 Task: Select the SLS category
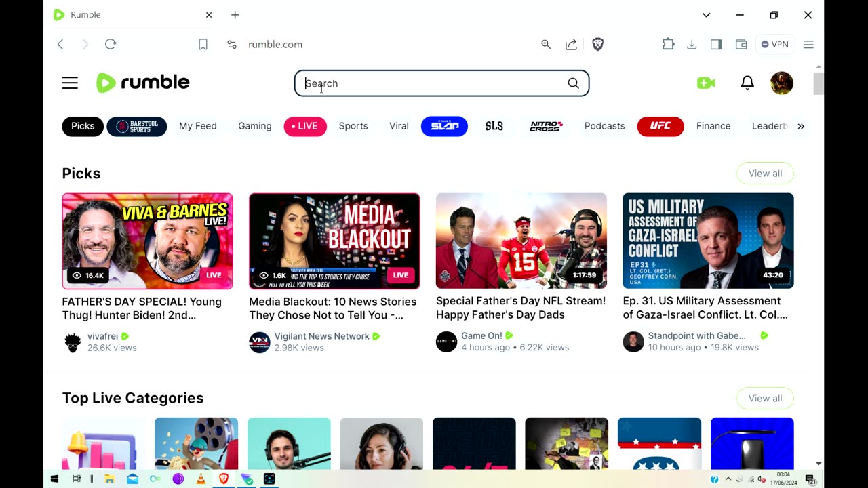494,126
